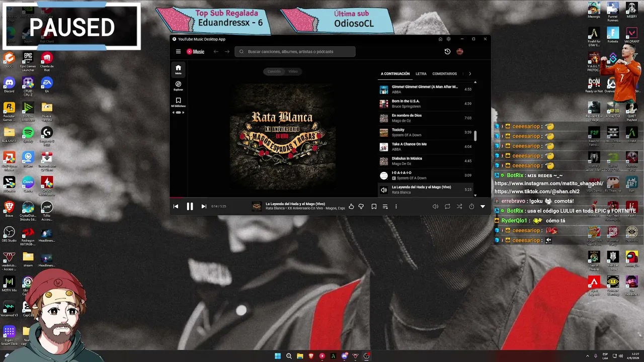644x362 pixels.
Task: Open Discord desktop shortcut
Action: pyautogui.click(x=9, y=84)
